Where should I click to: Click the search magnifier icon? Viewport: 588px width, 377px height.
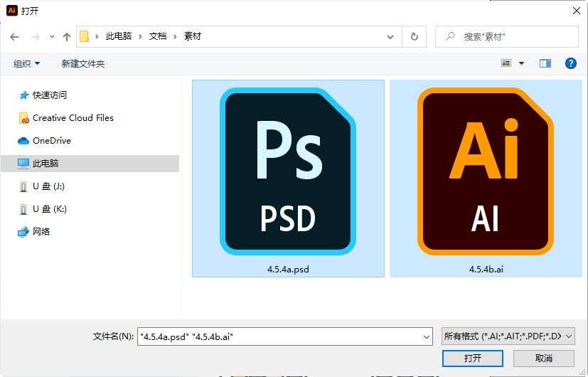tap(450, 36)
